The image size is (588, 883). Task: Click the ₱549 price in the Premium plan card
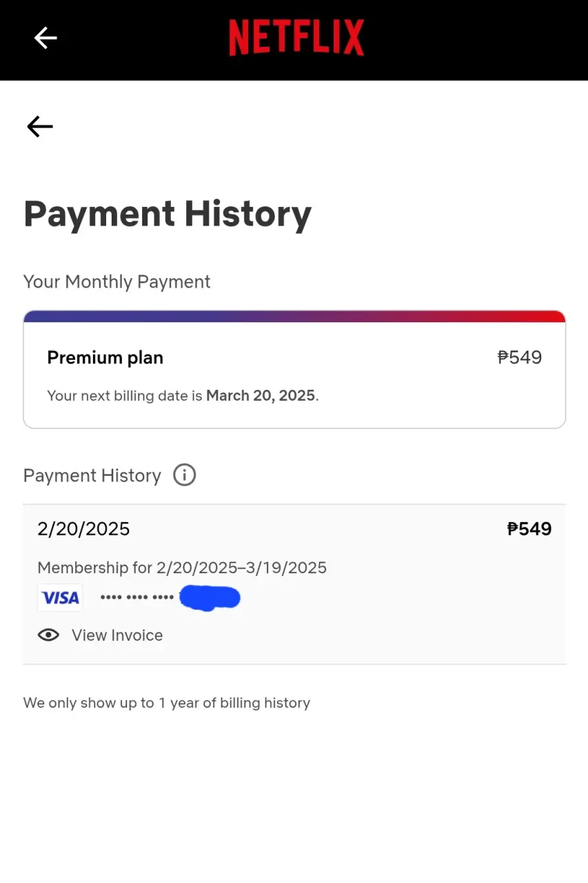(x=520, y=357)
